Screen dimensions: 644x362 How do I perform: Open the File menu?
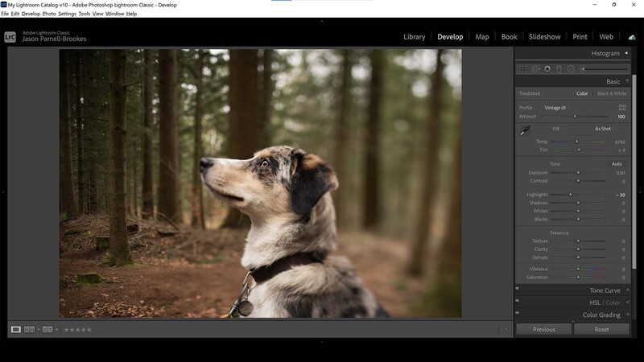click(x=5, y=14)
